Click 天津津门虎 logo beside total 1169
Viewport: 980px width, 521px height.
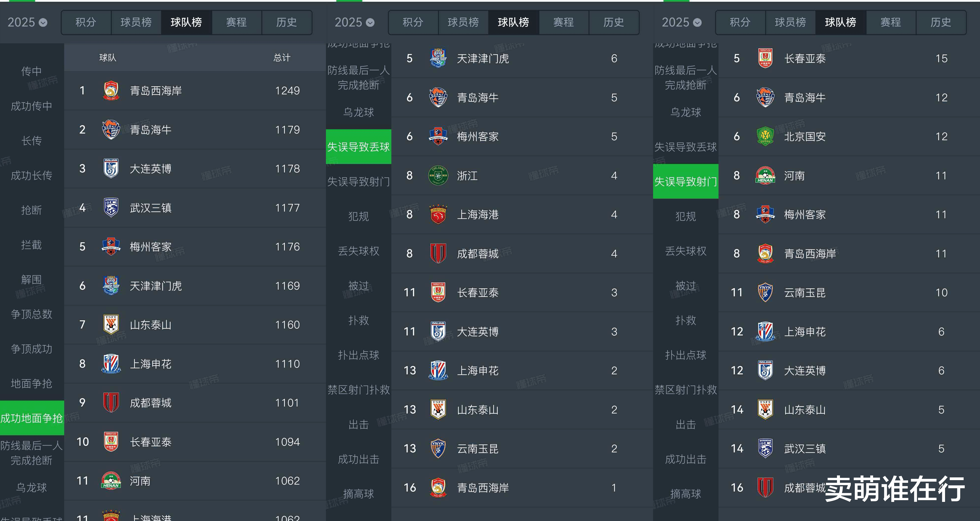(x=111, y=286)
